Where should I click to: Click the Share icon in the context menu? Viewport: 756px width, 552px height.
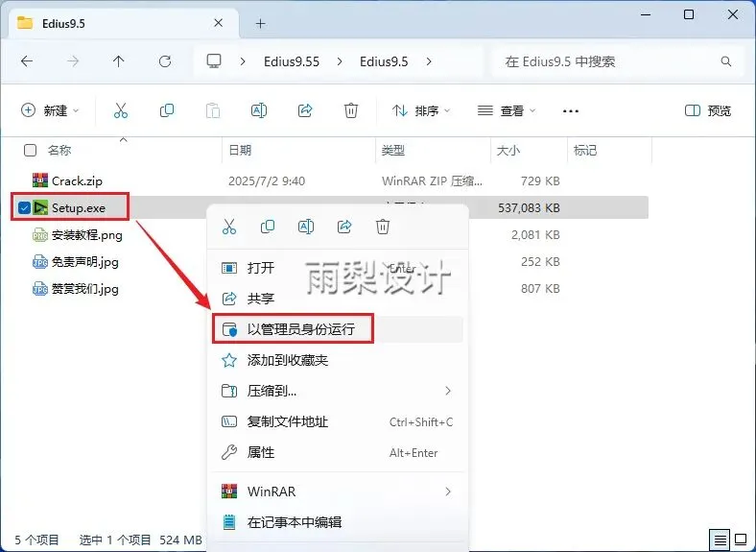344,227
